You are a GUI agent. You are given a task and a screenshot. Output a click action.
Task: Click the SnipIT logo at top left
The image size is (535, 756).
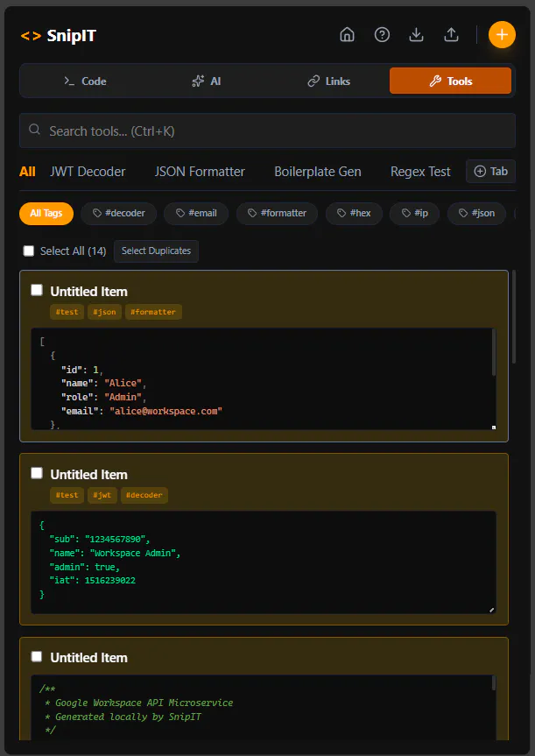pyautogui.click(x=59, y=36)
